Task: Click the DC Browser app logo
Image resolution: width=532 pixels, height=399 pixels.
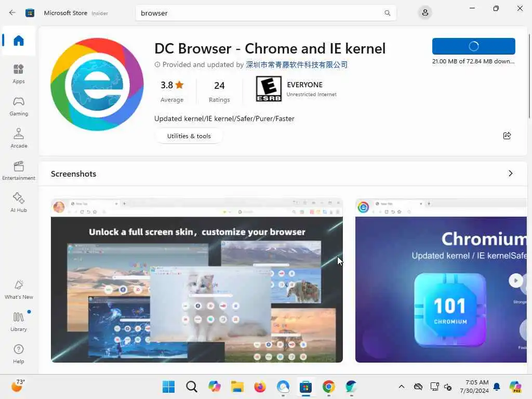Action: [x=97, y=84]
